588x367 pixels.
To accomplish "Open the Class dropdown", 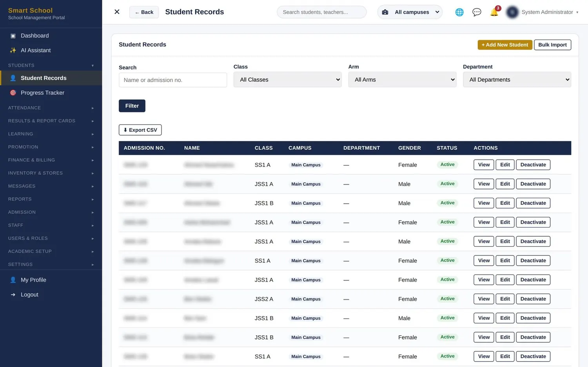I will tap(288, 80).
